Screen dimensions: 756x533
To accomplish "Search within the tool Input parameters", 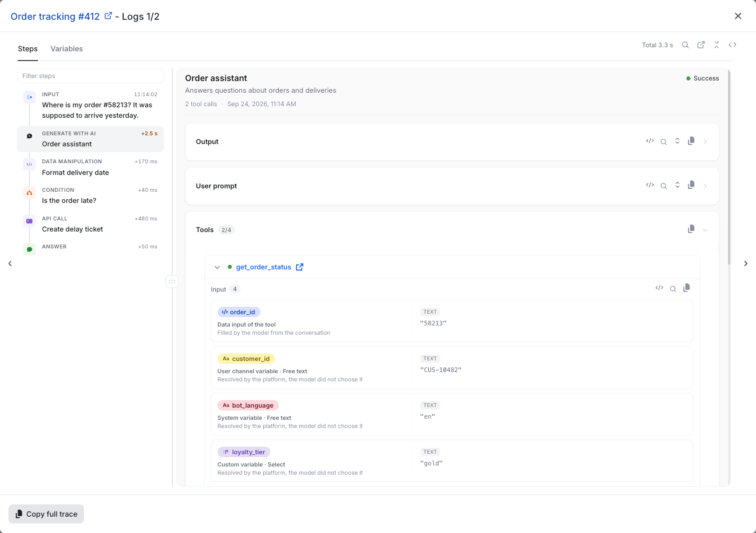I will [673, 289].
